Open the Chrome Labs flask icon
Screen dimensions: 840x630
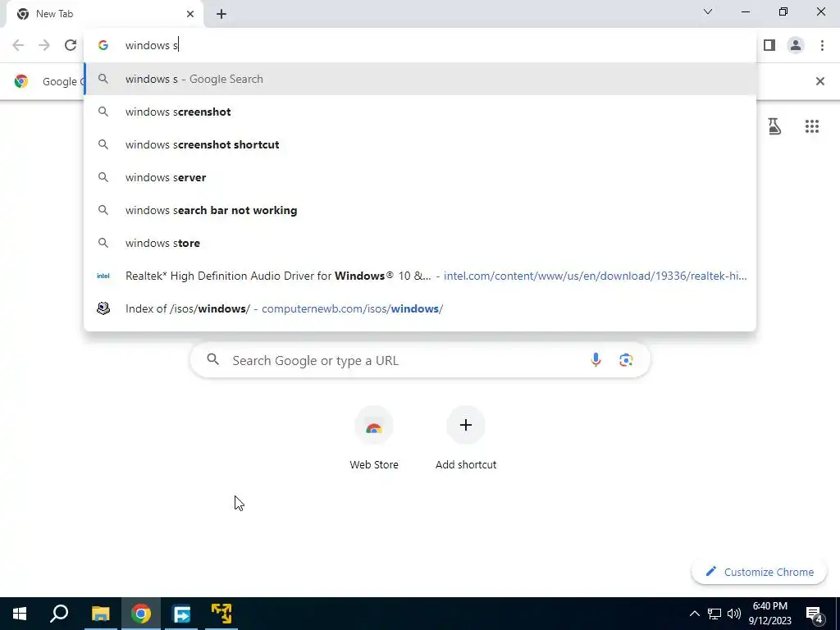point(774,126)
